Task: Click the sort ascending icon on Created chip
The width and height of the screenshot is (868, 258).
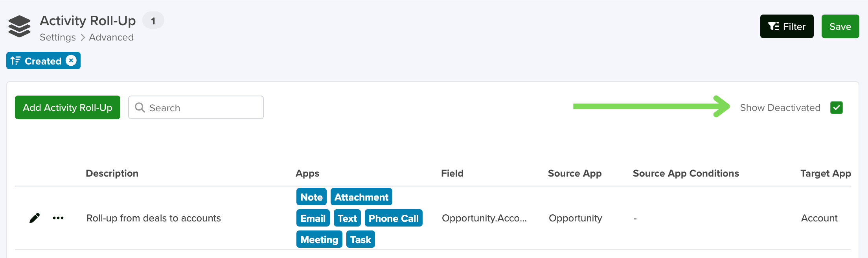Action: [x=16, y=61]
